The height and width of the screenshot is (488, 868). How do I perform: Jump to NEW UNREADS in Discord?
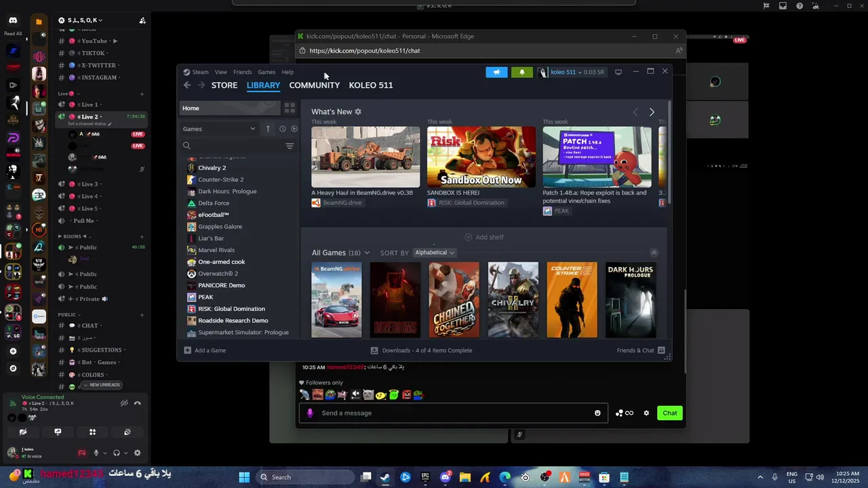[102, 385]
